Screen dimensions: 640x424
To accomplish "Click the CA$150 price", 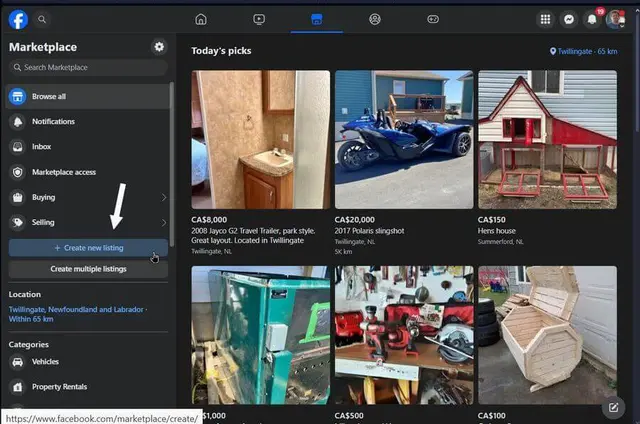I will tap(491, 220).
